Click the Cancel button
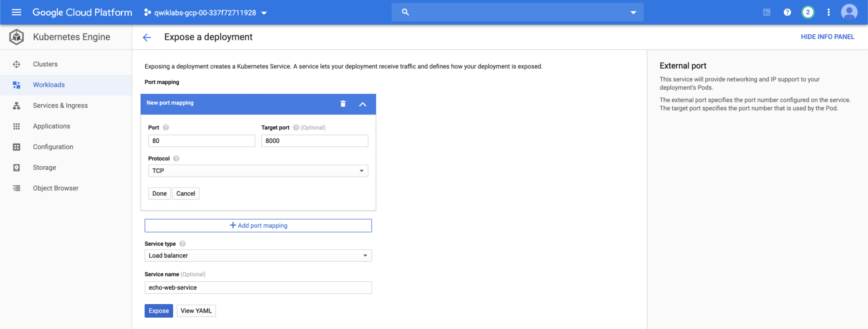 click(x=186, y=194)
